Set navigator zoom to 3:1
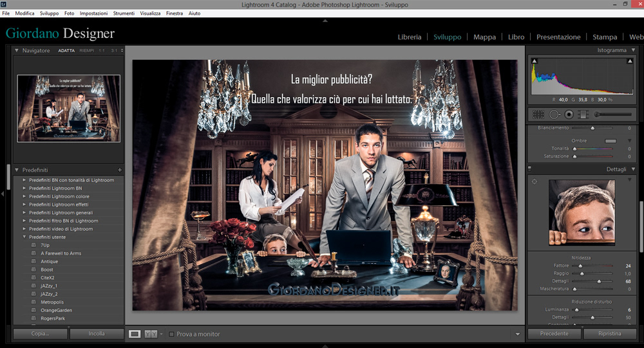This screenshot has width=644, height=348. [x=114, y=50]
